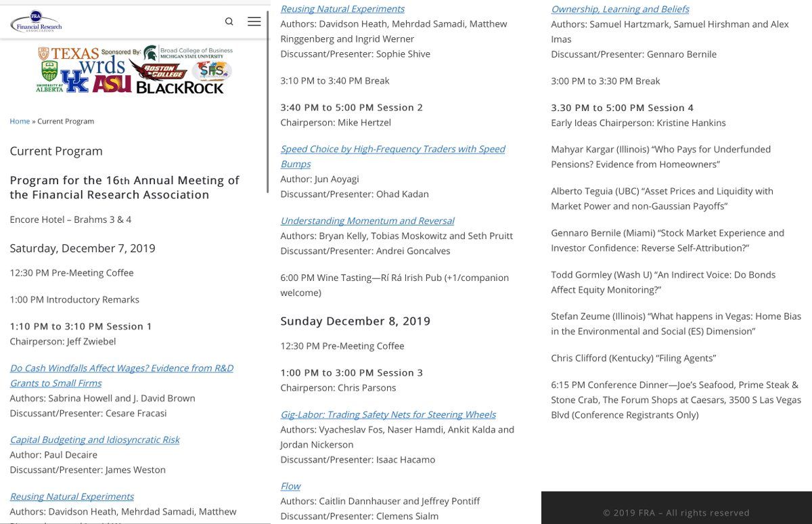The width and height of the screenshot is (812, 524).
Task: Click the University of Alberta crest logo
Action: point(49,74)
